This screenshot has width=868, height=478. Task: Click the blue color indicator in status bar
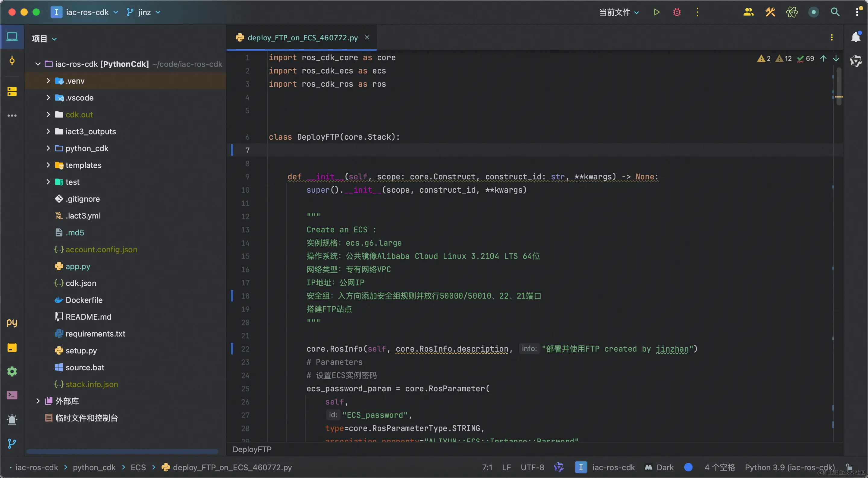[688, 467]
